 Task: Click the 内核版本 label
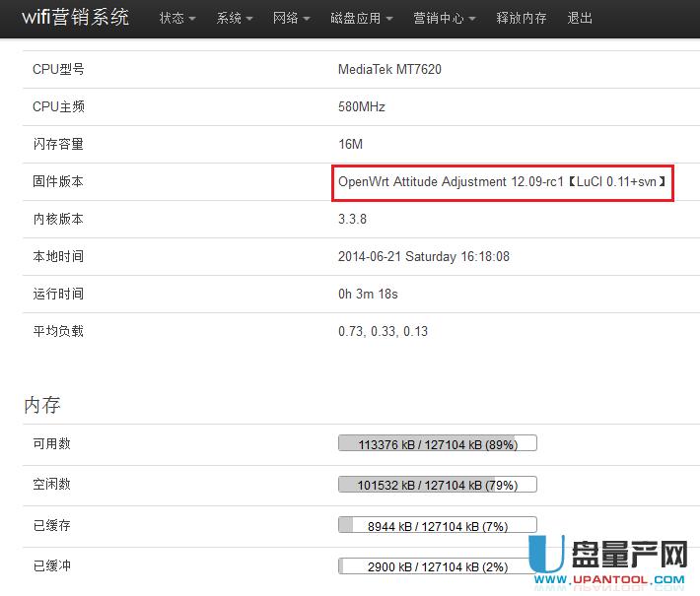tap(58, 219)
